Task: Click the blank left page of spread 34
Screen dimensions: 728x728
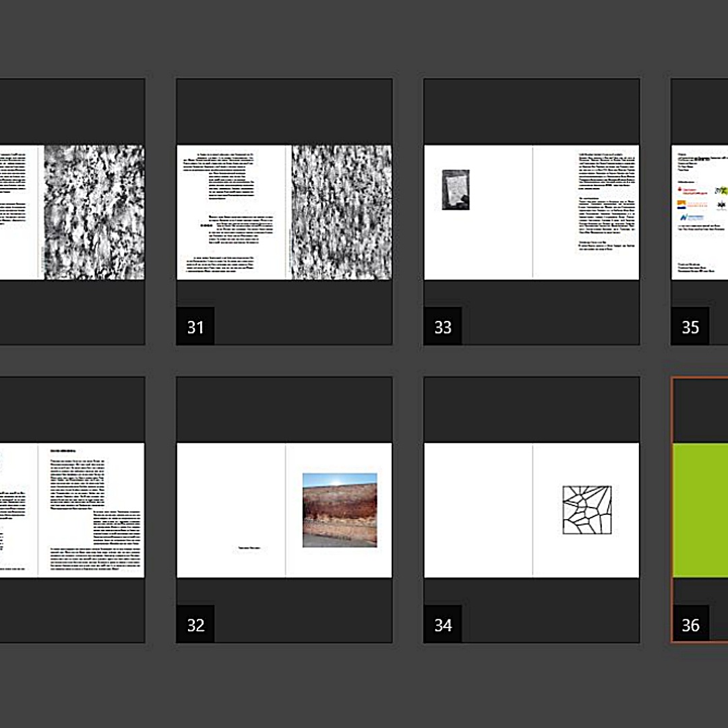Action: coord(478,510)
